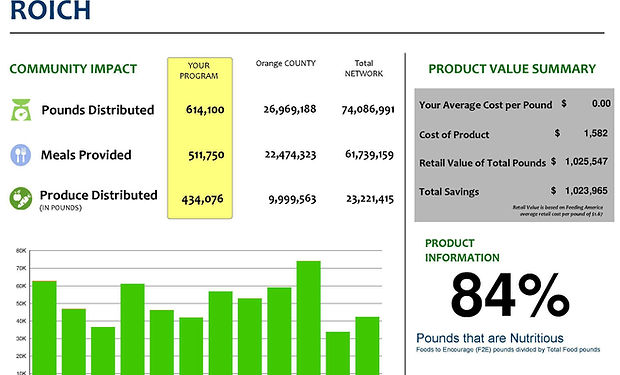Click Total Network value 74,086,991
The width and height of the screenshot is (620, 375).
(368, 109)
